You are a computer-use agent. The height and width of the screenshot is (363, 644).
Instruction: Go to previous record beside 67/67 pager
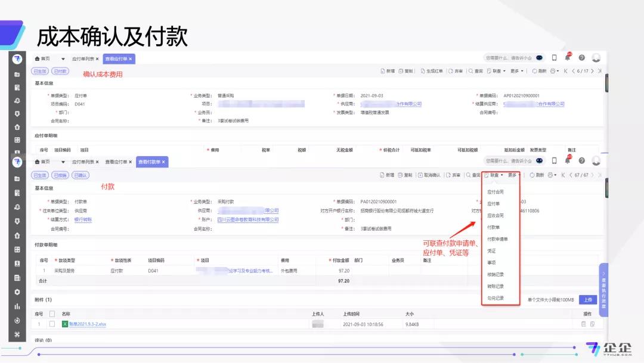[571, 175]
